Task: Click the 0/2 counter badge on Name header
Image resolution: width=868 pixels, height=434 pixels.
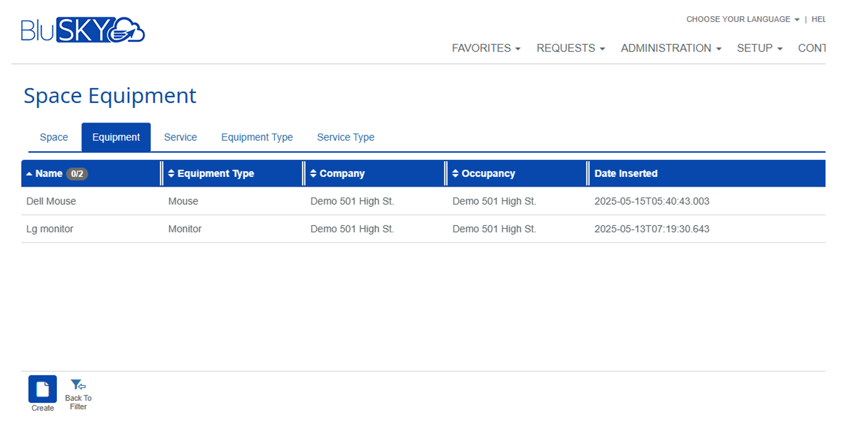Action: (78, 174)
